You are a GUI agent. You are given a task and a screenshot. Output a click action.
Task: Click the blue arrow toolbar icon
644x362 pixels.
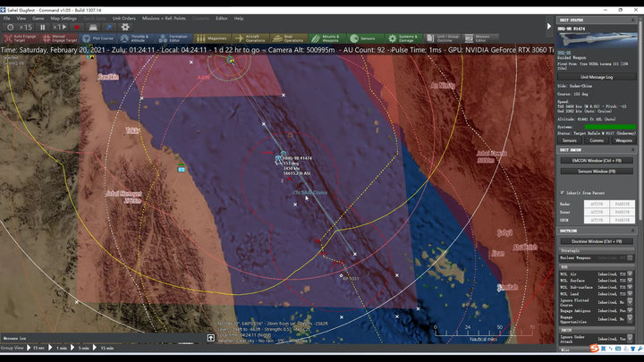[x=109, y=27]
